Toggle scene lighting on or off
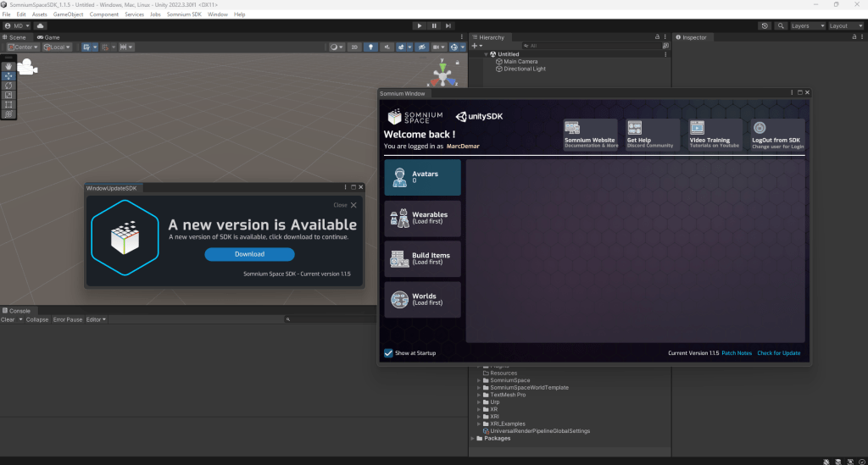868x465 pixels. tap(370, 47)
